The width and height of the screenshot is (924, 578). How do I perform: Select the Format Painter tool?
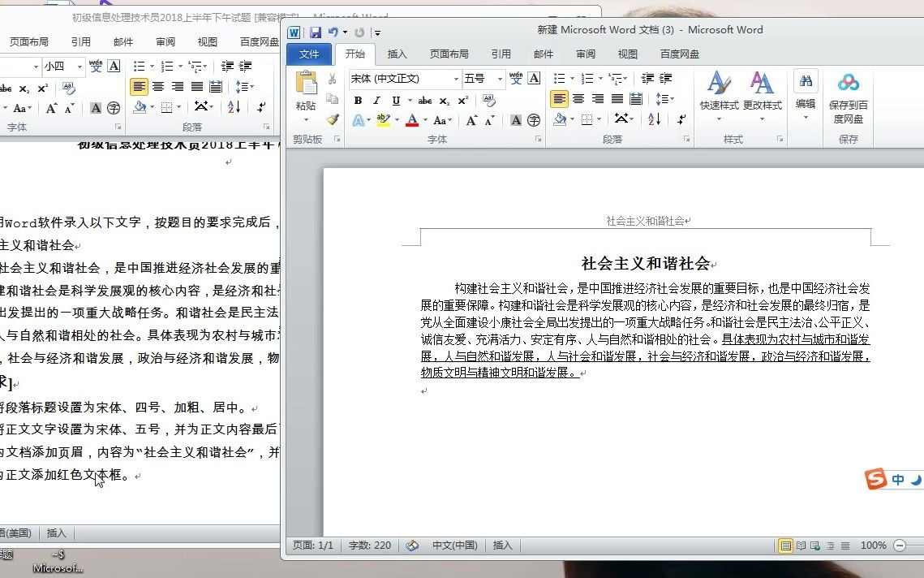(x=333, y=119)
